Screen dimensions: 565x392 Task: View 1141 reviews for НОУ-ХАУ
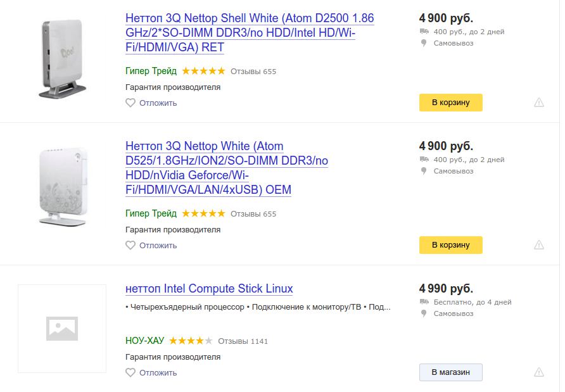[243, 341]
